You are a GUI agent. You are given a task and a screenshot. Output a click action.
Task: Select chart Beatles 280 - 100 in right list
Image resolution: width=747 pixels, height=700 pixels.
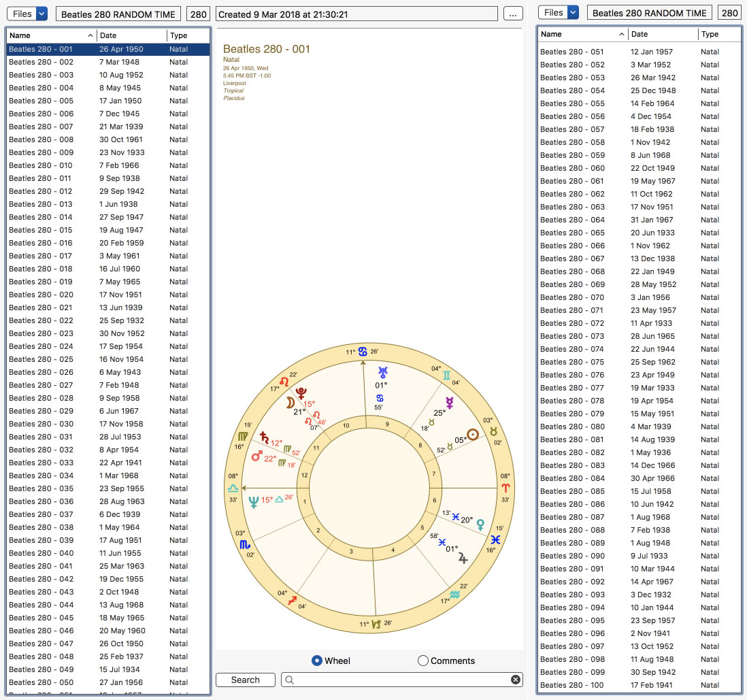pyautogui.click(x=640, y=685)
